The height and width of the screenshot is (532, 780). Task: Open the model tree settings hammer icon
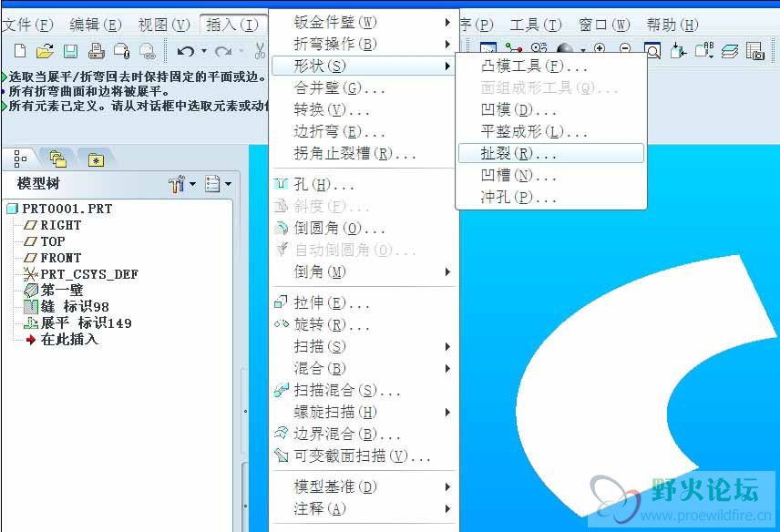178,182
